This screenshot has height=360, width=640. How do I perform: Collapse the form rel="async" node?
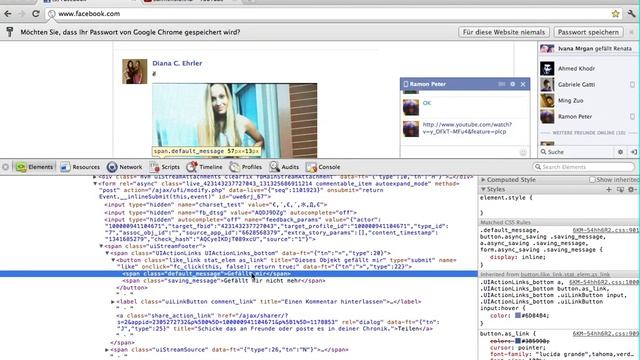(x=95, y=184)
